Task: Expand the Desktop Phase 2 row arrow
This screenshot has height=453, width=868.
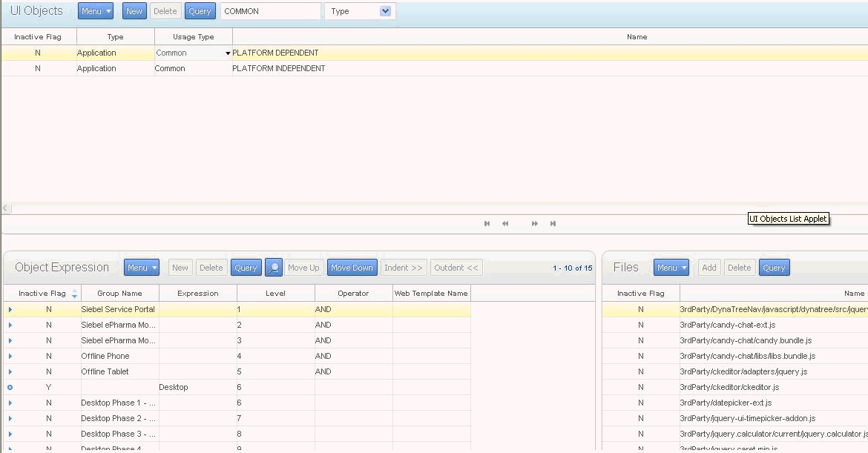Action: pos(10,418)
